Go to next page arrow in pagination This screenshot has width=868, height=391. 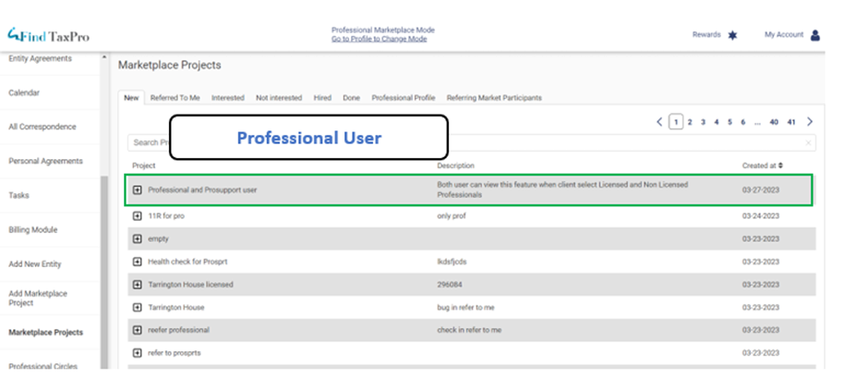(x=810, y=122)
